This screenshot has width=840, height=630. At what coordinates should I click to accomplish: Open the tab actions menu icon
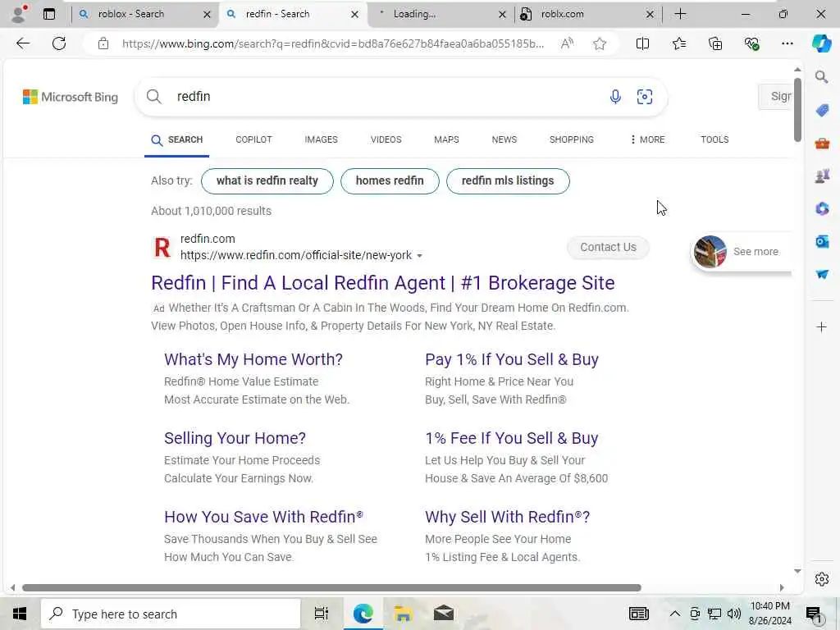click(49, 14)
